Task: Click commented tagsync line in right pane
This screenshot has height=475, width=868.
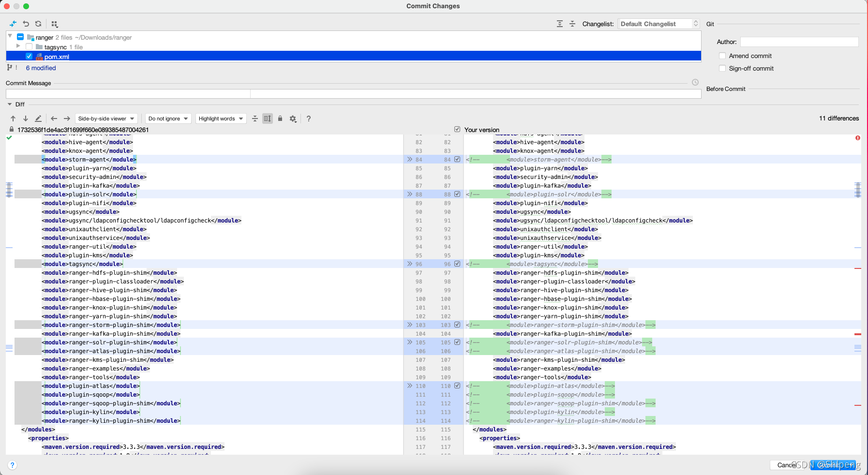Action: coord(532,264)
